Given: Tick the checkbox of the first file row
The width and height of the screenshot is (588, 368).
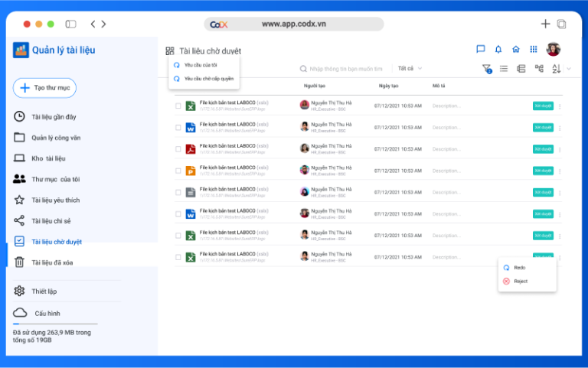Looking at the screenshot, I should click(178, 106).
